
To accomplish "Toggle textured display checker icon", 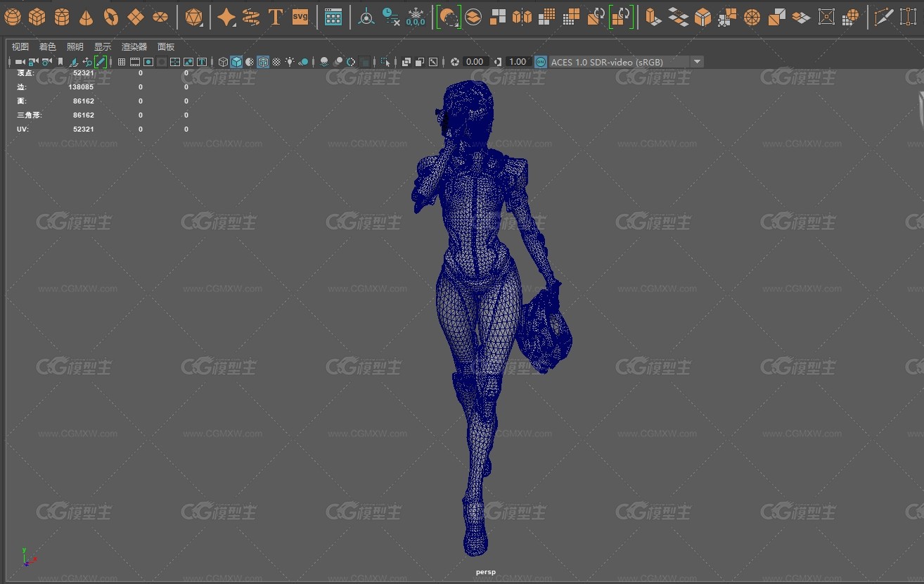I will click(x=276, y=62).
